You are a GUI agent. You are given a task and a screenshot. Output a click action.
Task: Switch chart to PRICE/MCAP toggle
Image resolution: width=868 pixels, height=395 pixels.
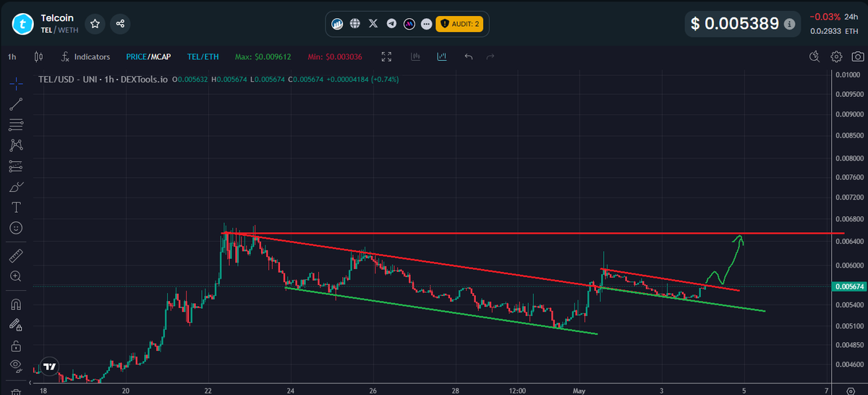pyautogui.click(x=147, y=56)
